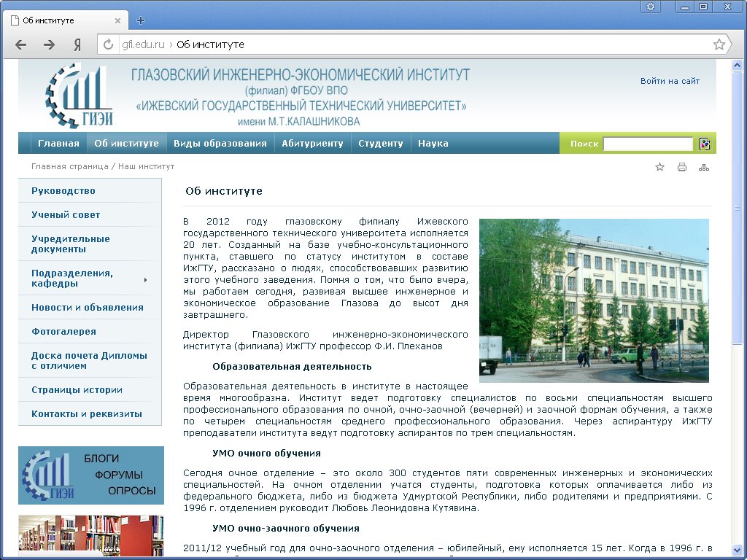The width and height of the screenshot is (747, 560).
Task: Open browser settings gear icon
Action: click(x=650, y=7)
